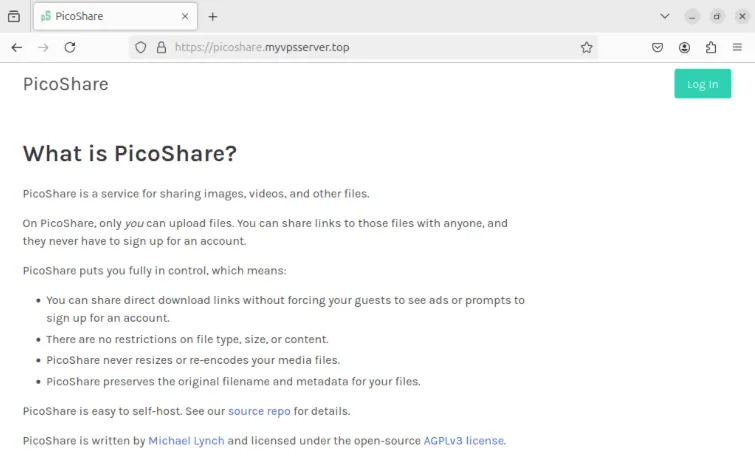
Task: Minimize the browser window
Action: pyautogui.click(x=692, y=16)
